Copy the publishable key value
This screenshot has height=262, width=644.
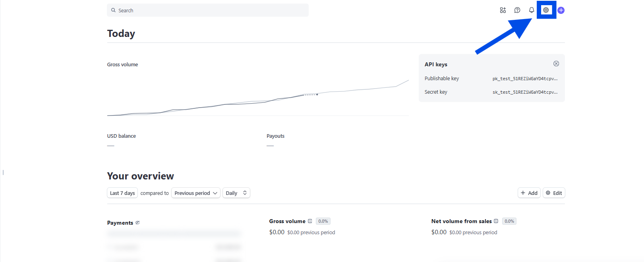coord(525,79)
